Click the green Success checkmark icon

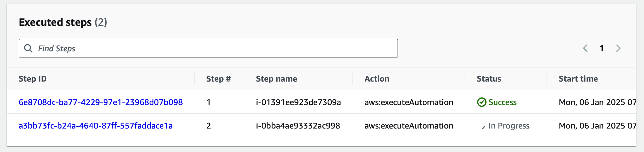click(x=482, y=102)
